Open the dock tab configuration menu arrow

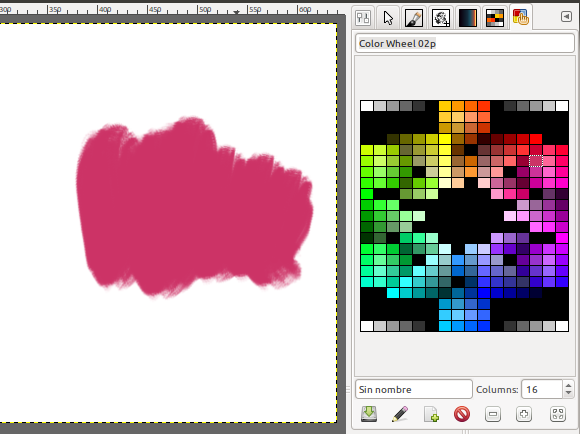[566, 16]
